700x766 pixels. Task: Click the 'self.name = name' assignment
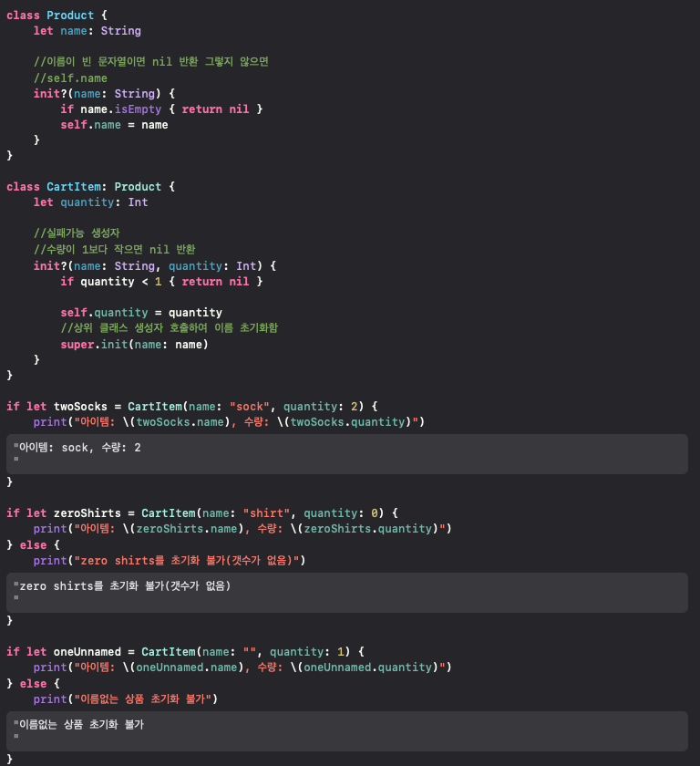pos(114,125)
